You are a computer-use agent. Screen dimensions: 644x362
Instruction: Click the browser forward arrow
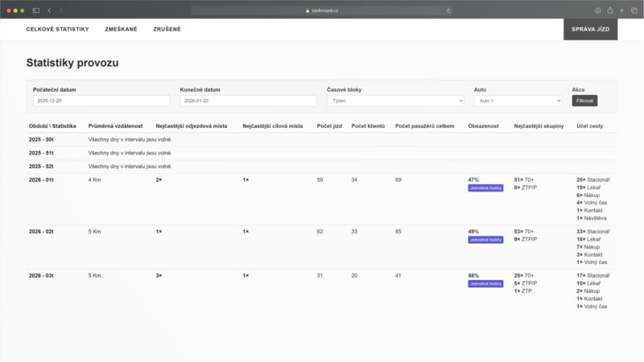point(60,10)
